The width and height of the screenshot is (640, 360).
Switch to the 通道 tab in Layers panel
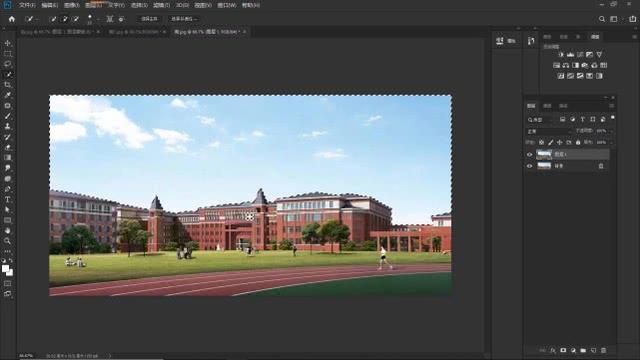click(x=547, y=106)
